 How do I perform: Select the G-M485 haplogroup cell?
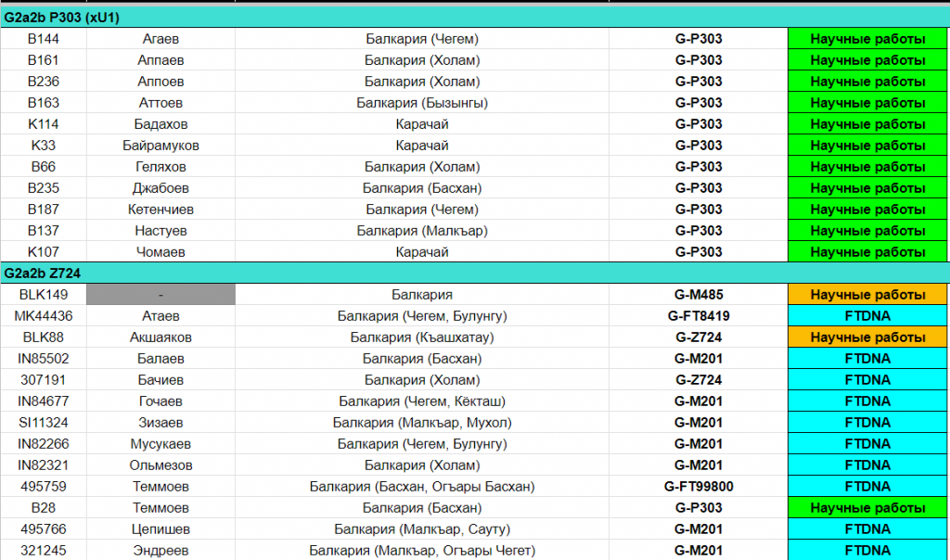699,295
